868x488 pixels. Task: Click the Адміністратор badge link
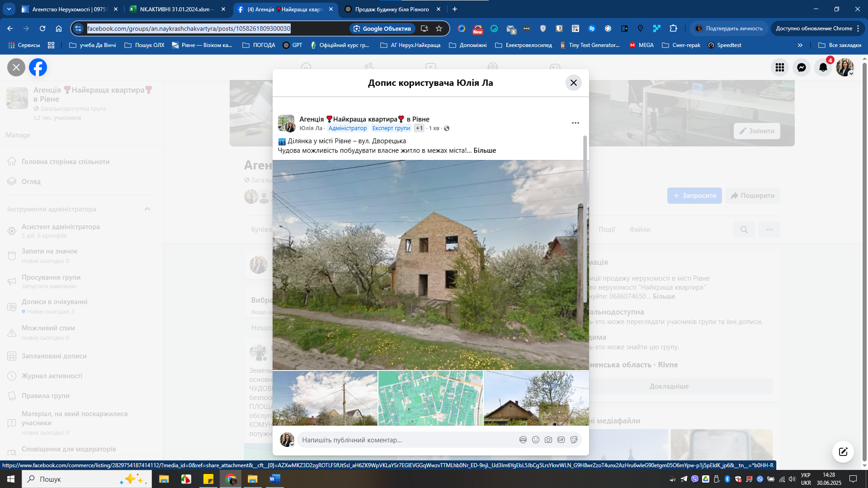(x=347, y=128)
